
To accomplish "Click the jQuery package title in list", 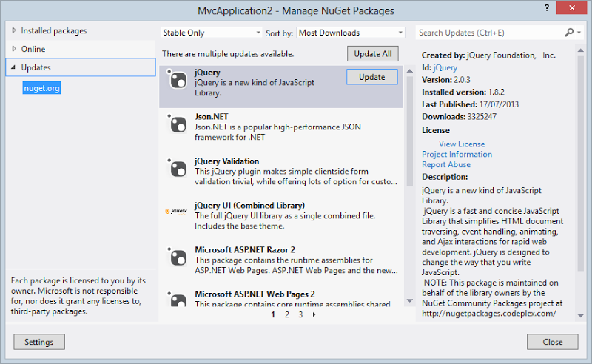I will (207, 73).
